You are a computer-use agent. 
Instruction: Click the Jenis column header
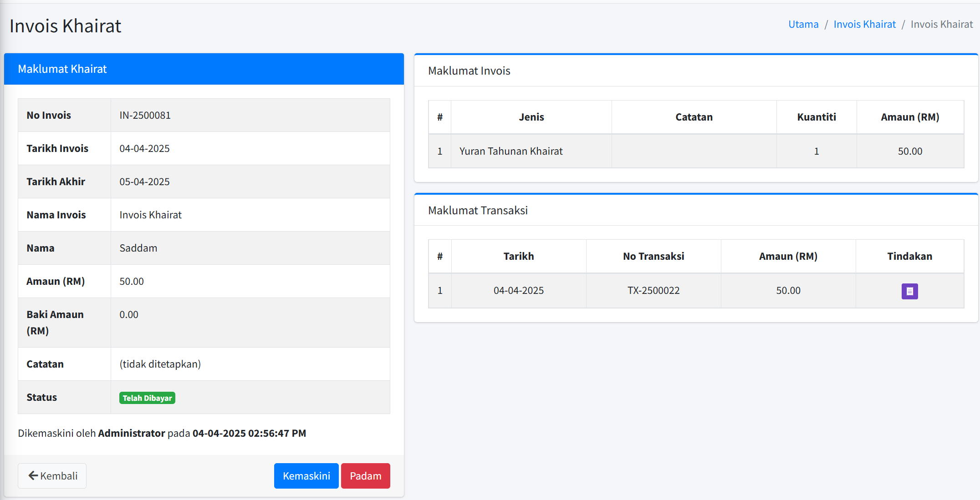point(531,117)
